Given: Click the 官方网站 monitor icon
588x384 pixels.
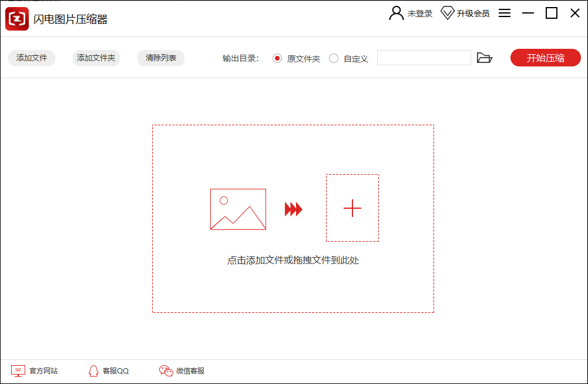Looking at the screenshot, I should point(18,371).
